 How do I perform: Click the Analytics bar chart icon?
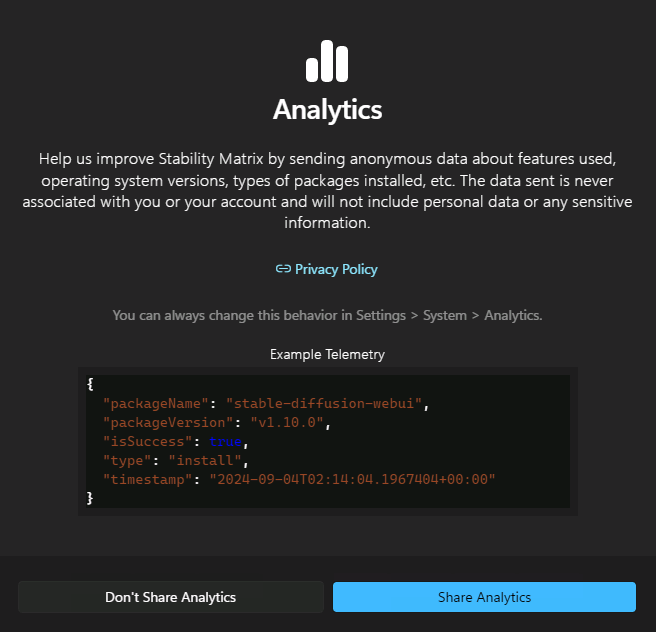point(327,61)
